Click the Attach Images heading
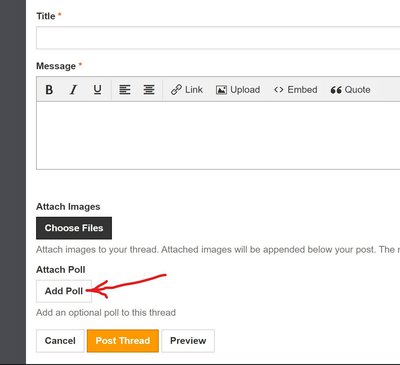The width and height of the screenshot is (400, 365). [68, 207]
